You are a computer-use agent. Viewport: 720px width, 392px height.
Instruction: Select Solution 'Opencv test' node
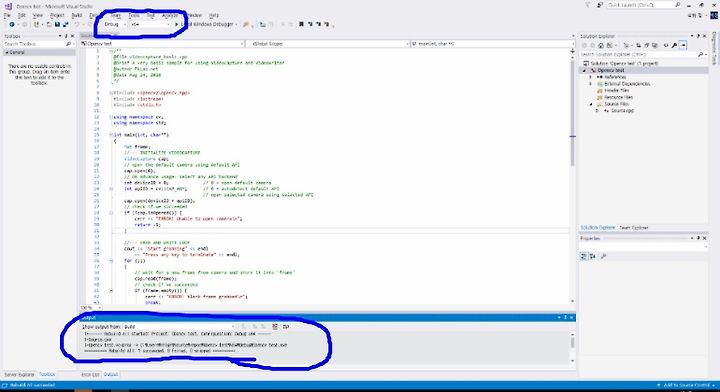coord(621,63)
